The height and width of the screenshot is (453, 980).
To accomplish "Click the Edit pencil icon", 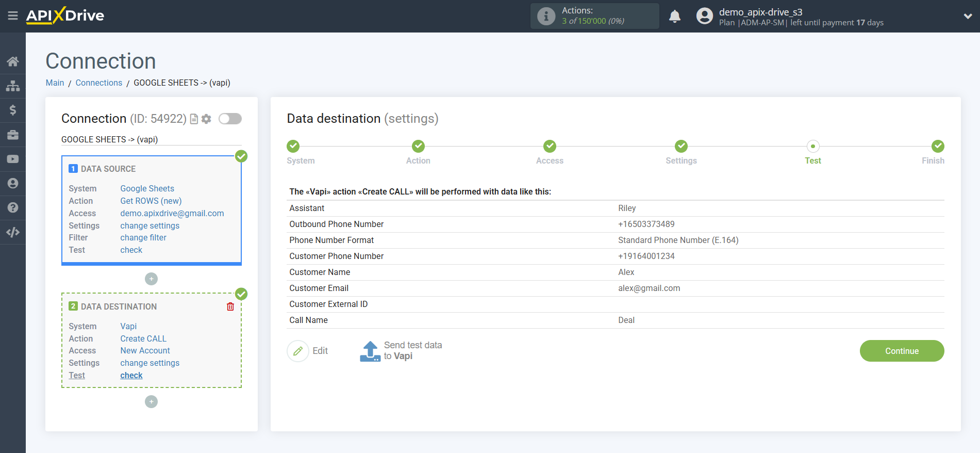I will [298, 351].
